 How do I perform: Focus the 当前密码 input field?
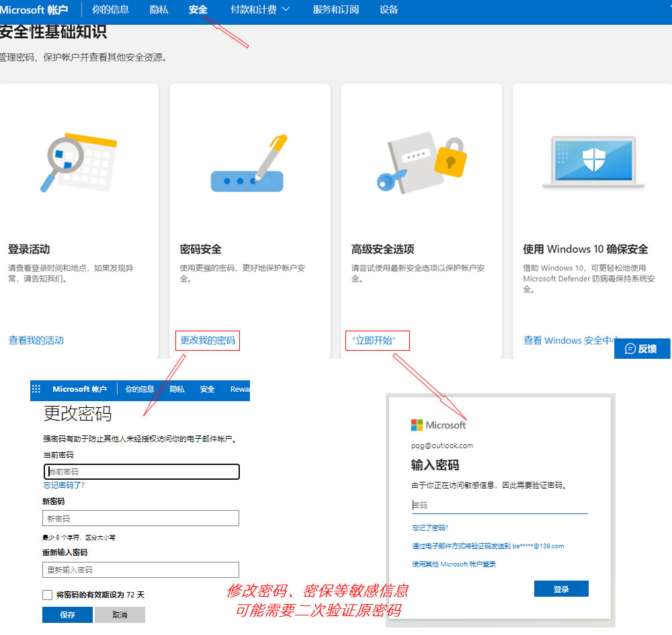tap(141, 471)
